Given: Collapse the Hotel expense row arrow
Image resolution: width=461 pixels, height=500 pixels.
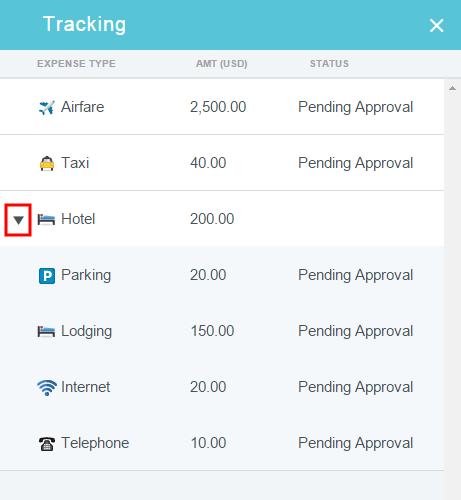Looking at the screenshot, I should point(18,220).
